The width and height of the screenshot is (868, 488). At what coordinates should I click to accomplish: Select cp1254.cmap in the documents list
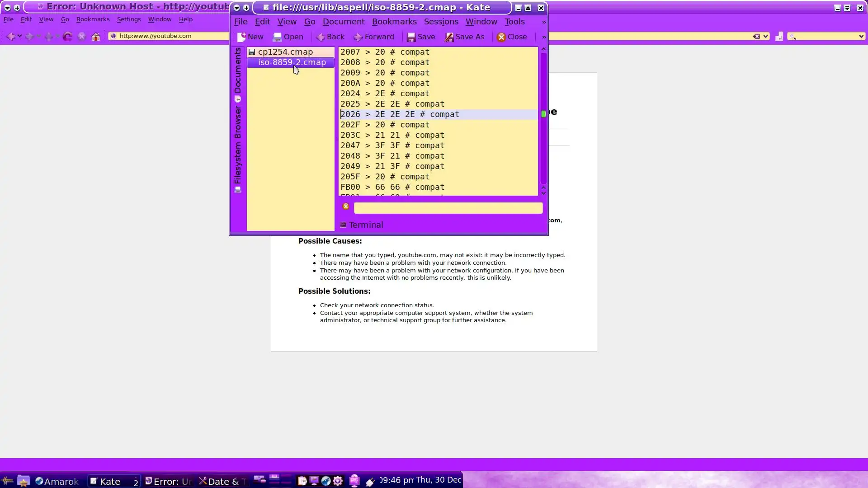click(285, 52)
